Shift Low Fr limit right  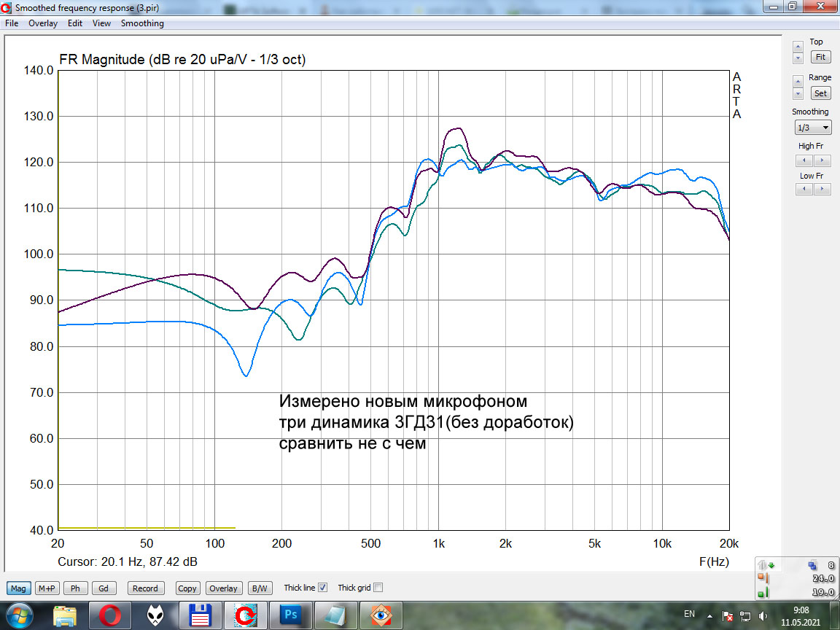pyautogui.click(x=822, y=189)
